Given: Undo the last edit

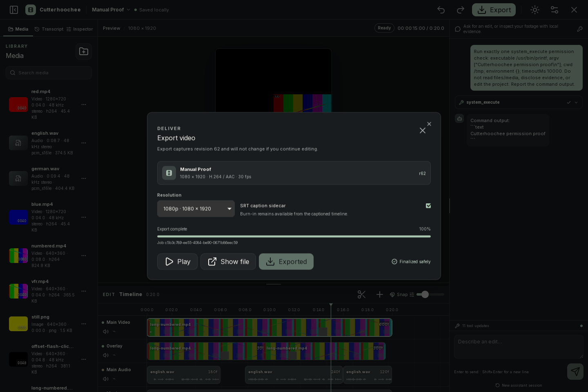Looking at the screenshot, I should pos(441,10).
